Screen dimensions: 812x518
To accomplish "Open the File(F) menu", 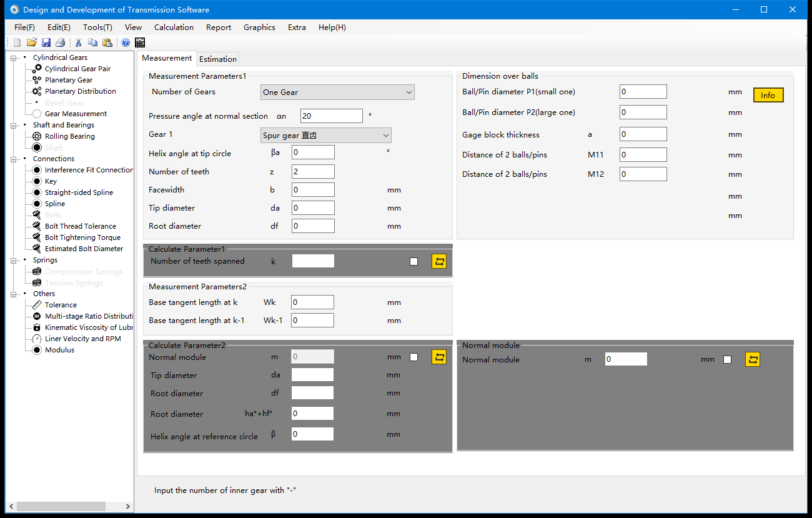I will (x=24, y=27).
